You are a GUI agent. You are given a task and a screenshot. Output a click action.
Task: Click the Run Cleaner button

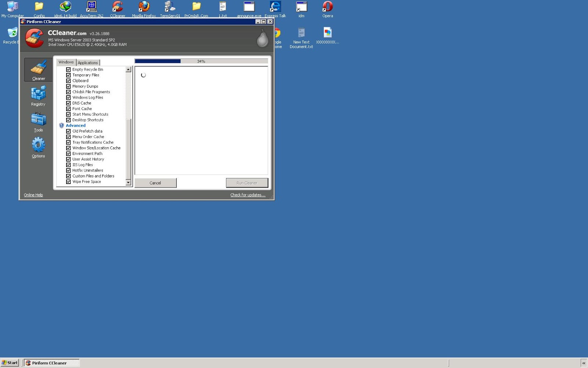[x=247, y=183]
